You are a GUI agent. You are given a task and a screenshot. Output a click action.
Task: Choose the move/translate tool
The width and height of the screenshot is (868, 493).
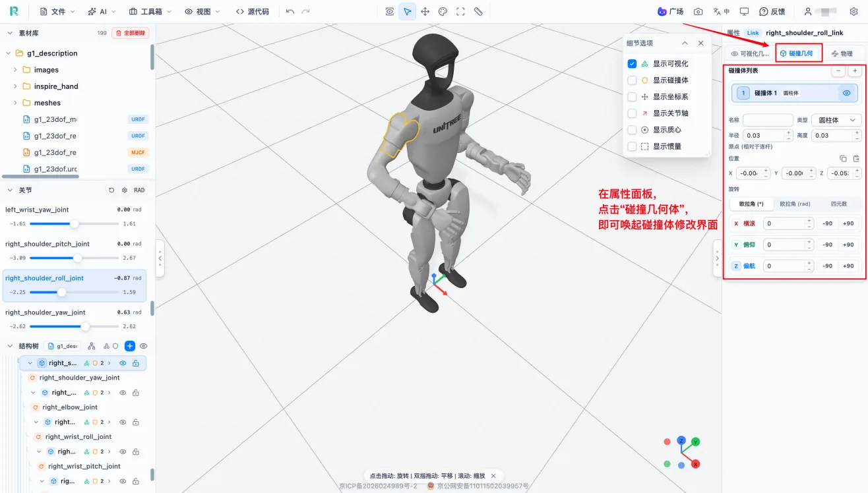coord(425,12)
